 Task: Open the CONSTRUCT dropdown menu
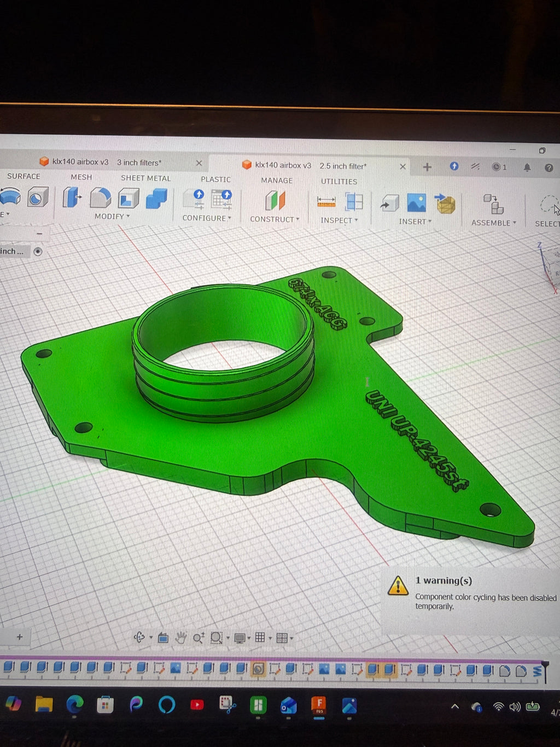point(275,219)
